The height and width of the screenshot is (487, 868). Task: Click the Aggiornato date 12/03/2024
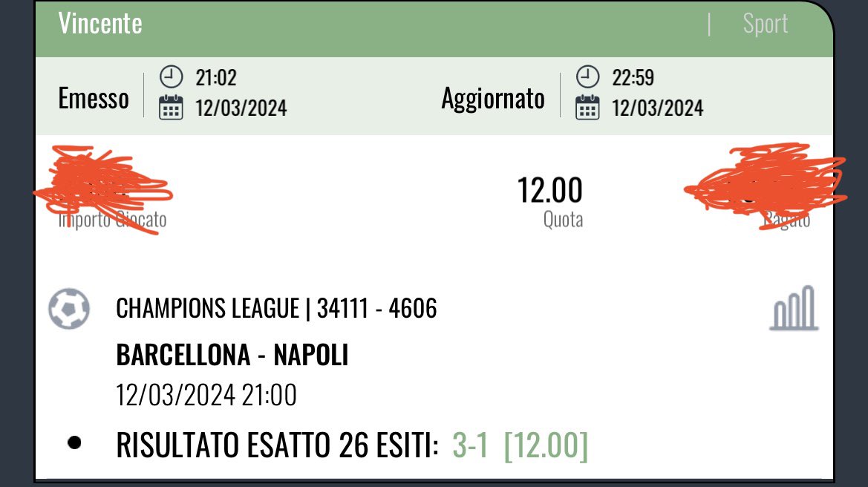[658, 108]
